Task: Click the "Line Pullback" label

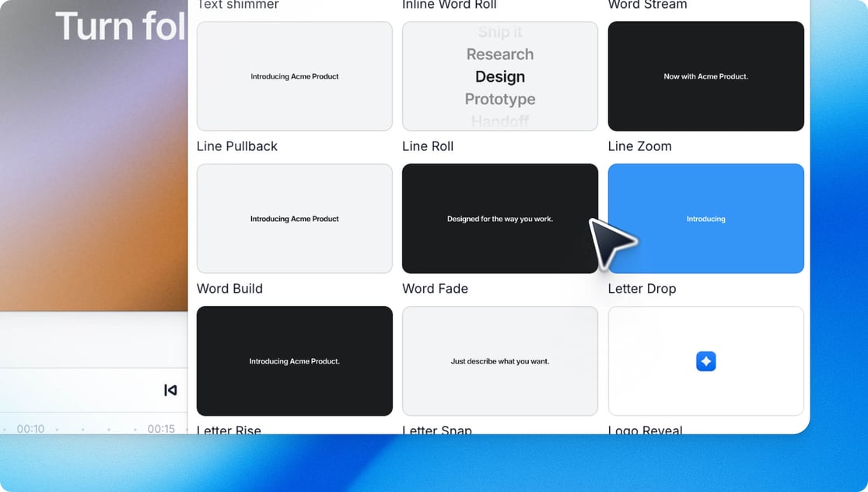Action: point(237,146)
